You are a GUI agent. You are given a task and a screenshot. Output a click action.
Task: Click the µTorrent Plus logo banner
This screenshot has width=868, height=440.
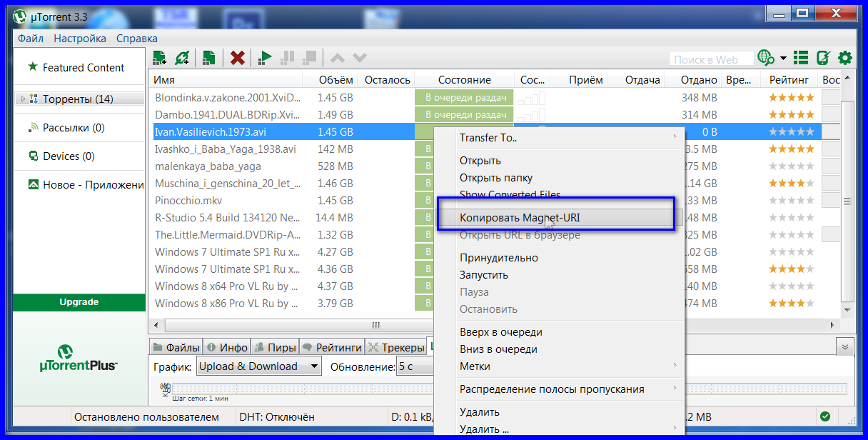tap(79, 359)
